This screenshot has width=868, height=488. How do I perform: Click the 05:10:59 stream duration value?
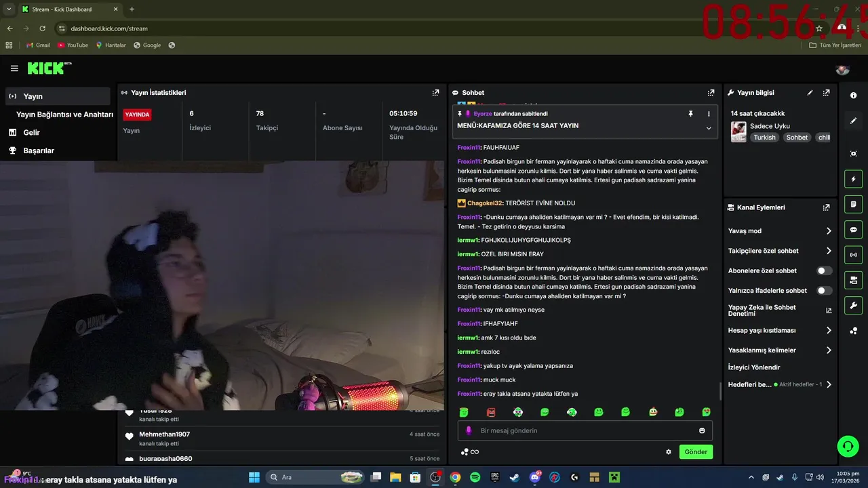click(x=403, y=114)
